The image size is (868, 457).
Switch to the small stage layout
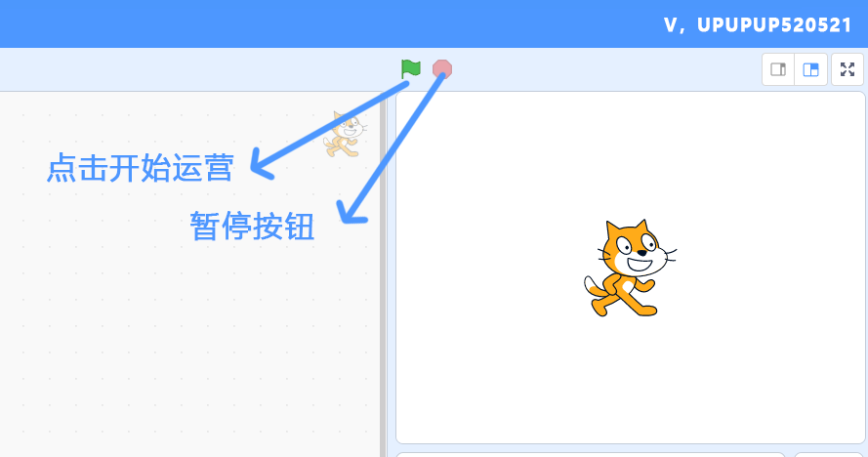coord(778,69)
